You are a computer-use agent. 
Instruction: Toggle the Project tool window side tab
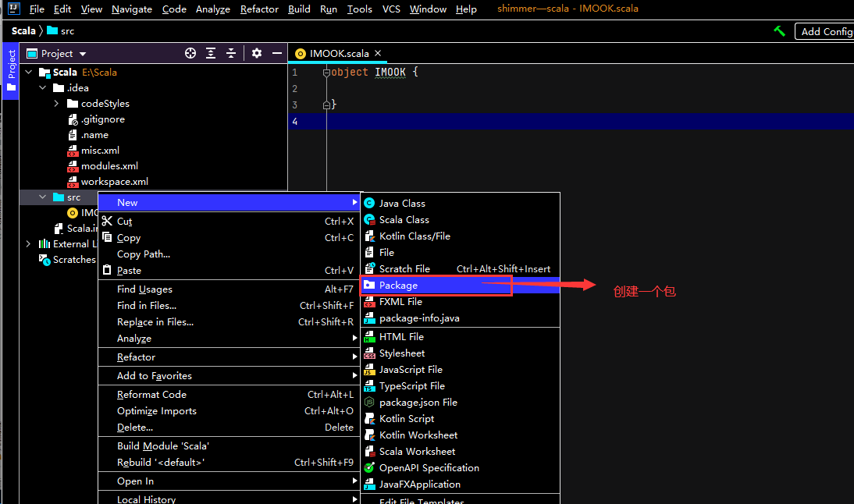11,71
